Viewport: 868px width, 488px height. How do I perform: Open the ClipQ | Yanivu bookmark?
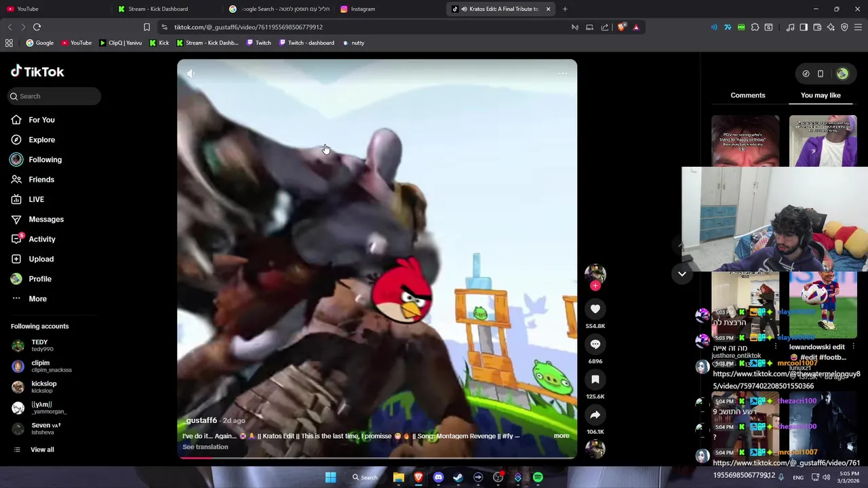click(121, 43)
